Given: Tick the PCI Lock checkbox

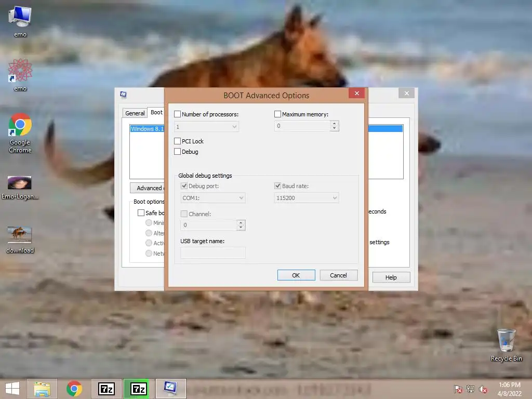Looking at the screenshot, I should (177, 141).
